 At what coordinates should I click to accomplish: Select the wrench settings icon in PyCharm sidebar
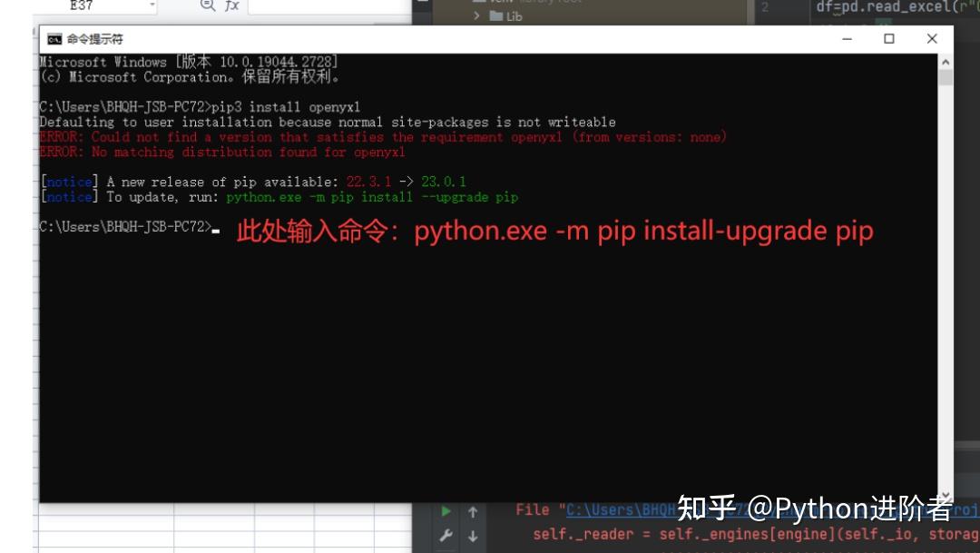tap(445, 537)
